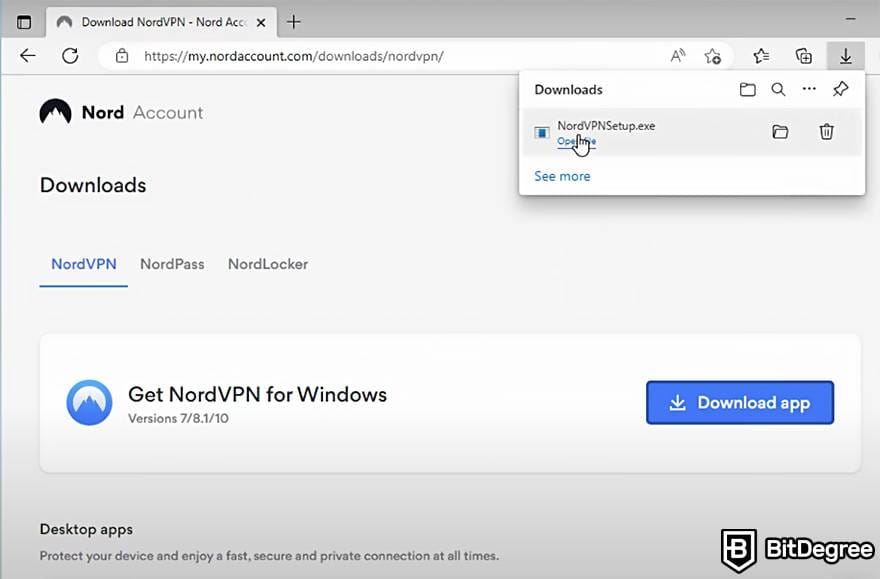Close the Download NordVPN tab

261,22
